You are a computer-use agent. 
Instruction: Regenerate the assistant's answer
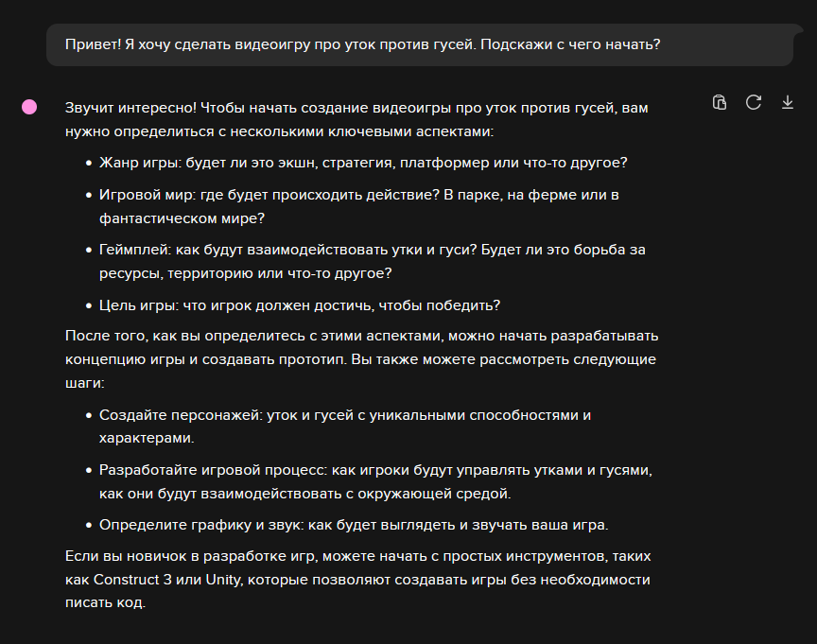coord(754,102)
